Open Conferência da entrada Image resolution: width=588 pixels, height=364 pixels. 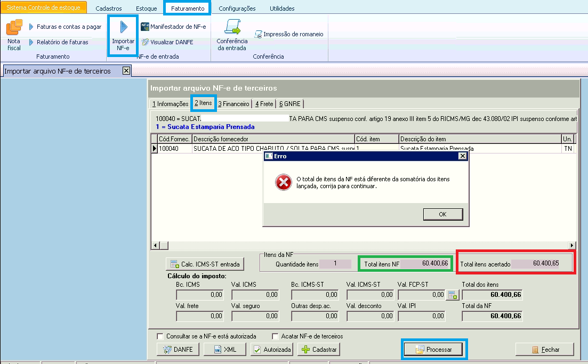pyautogui.click(x=232, y=35)
